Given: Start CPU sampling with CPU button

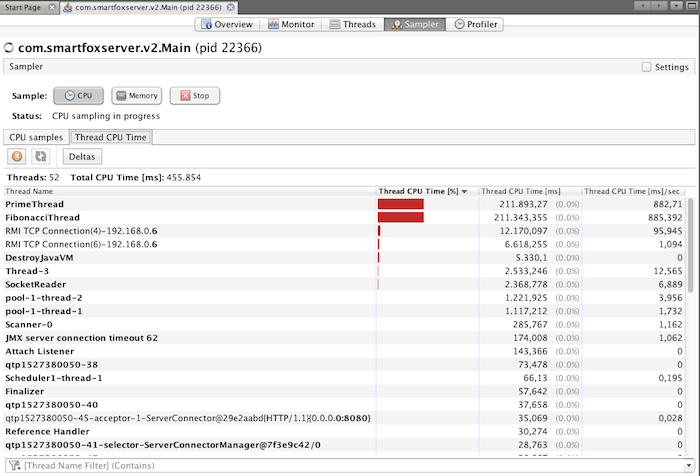Looking at the screenshot, I should [79, 96].
